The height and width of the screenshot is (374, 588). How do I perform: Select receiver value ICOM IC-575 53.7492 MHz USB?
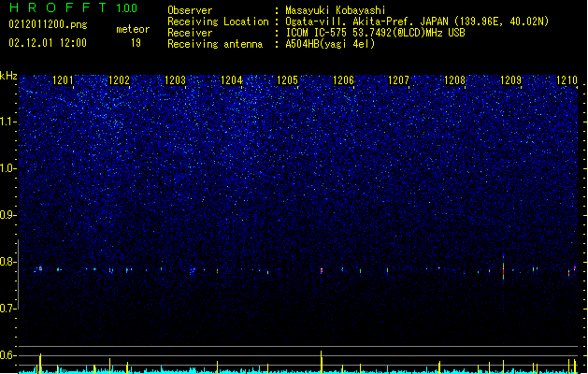(x=376, y=33)
